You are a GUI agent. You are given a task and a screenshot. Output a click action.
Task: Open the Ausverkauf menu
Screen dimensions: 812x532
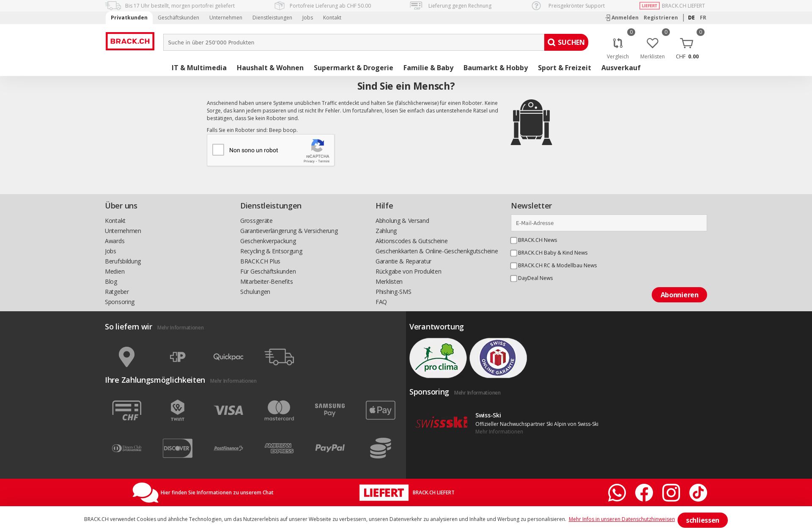[x=621, y=68]
